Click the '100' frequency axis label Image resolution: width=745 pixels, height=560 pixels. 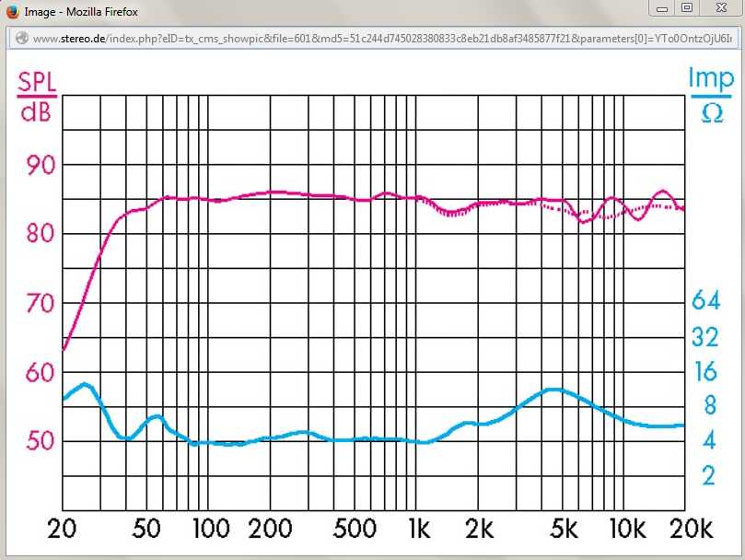pos(212,529)
